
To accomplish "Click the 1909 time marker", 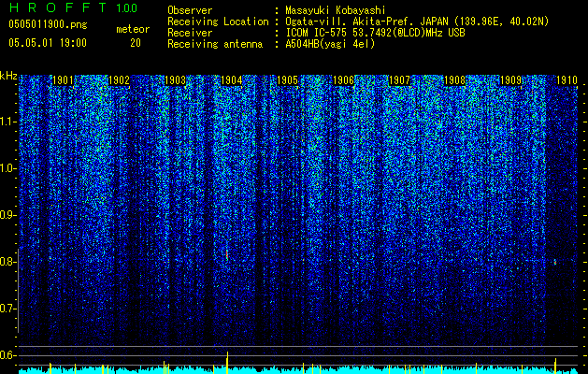I will [511, 80].
